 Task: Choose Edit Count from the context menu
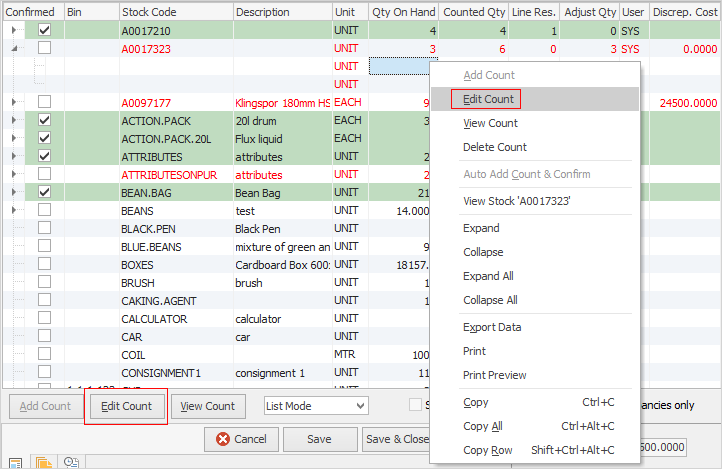point(489,100)
